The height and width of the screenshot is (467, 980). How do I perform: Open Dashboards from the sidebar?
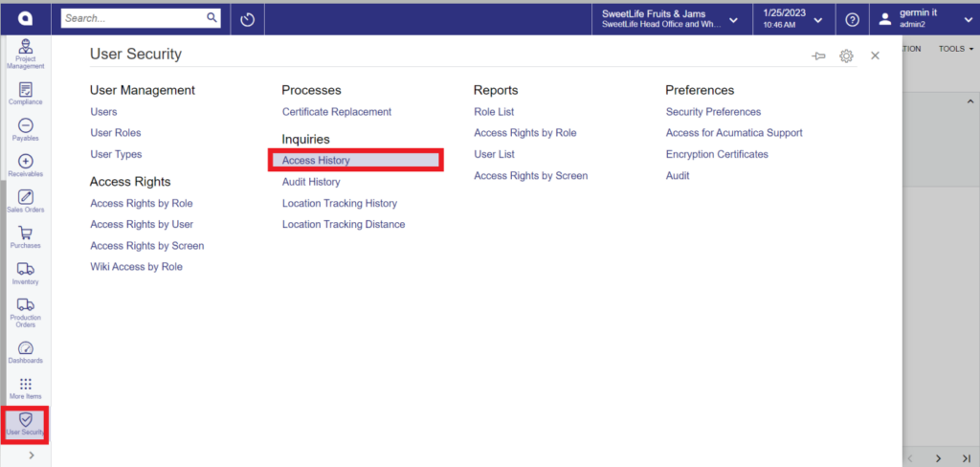tap(26, 352)
